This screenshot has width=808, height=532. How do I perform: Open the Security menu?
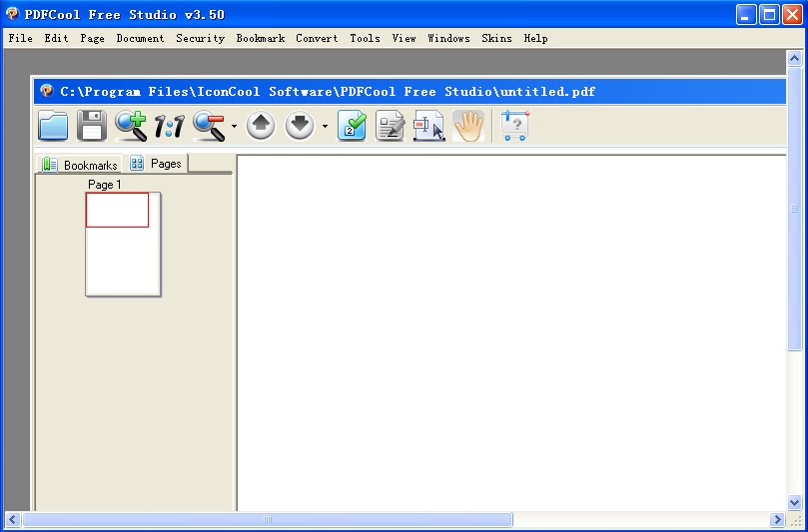[201, 38]
